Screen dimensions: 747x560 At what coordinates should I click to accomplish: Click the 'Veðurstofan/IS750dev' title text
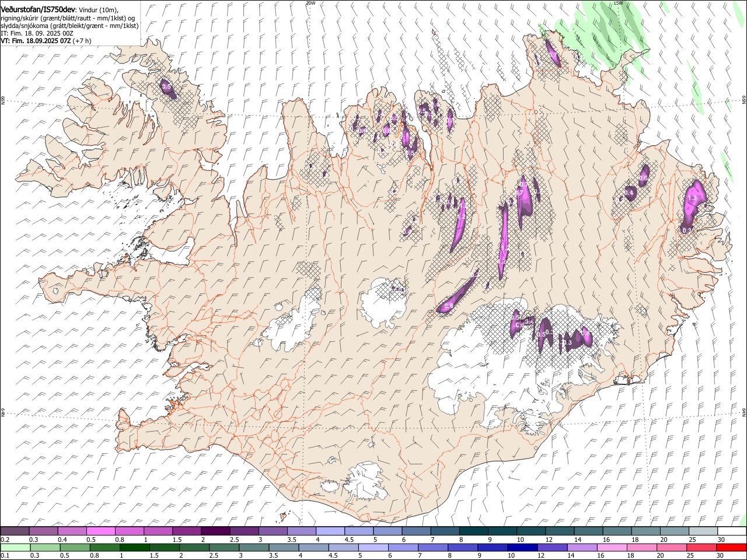38,9
